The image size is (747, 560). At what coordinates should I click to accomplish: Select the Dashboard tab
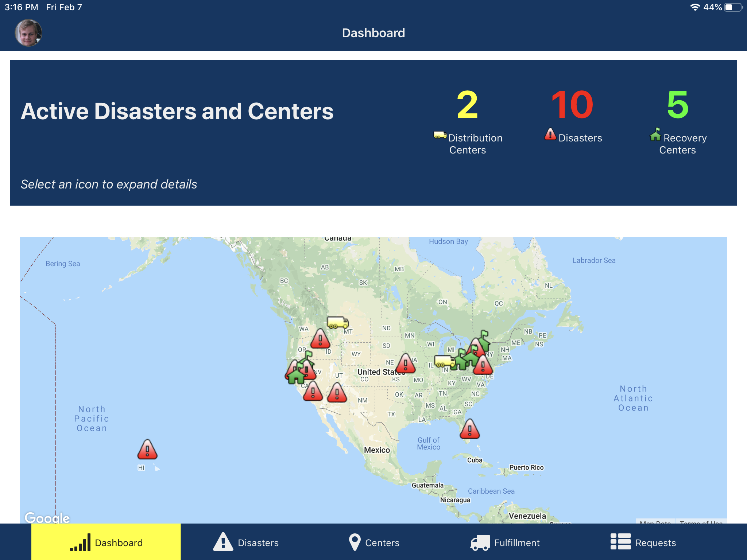pyautogui.click(x=106, y=542)
